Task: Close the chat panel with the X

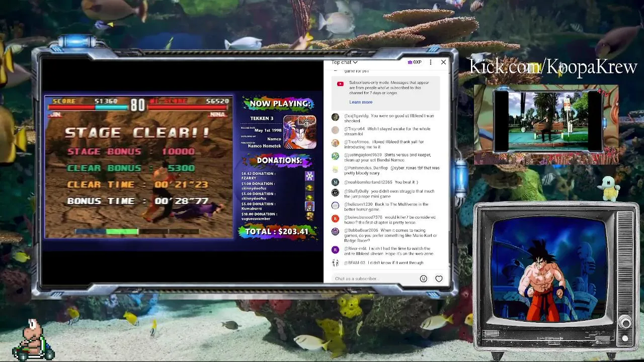Action: click(x=443, y=62)
